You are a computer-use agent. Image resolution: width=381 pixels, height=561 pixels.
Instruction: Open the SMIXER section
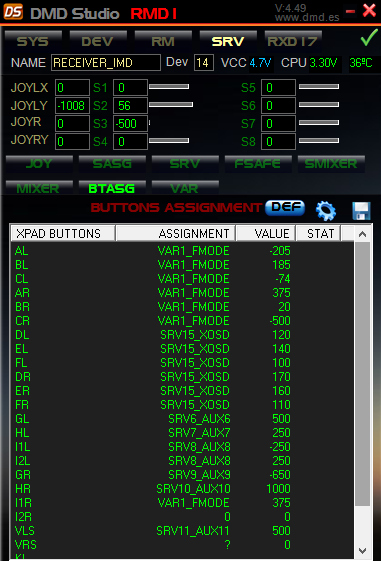click(331, 164)
